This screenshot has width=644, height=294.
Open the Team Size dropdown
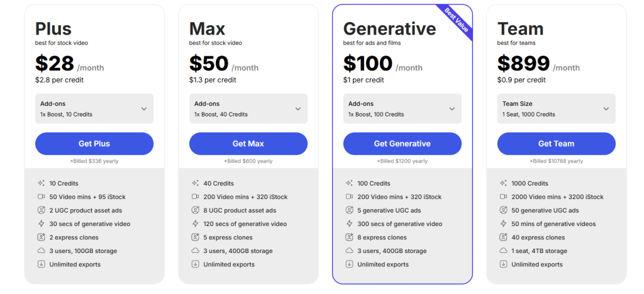557,108
